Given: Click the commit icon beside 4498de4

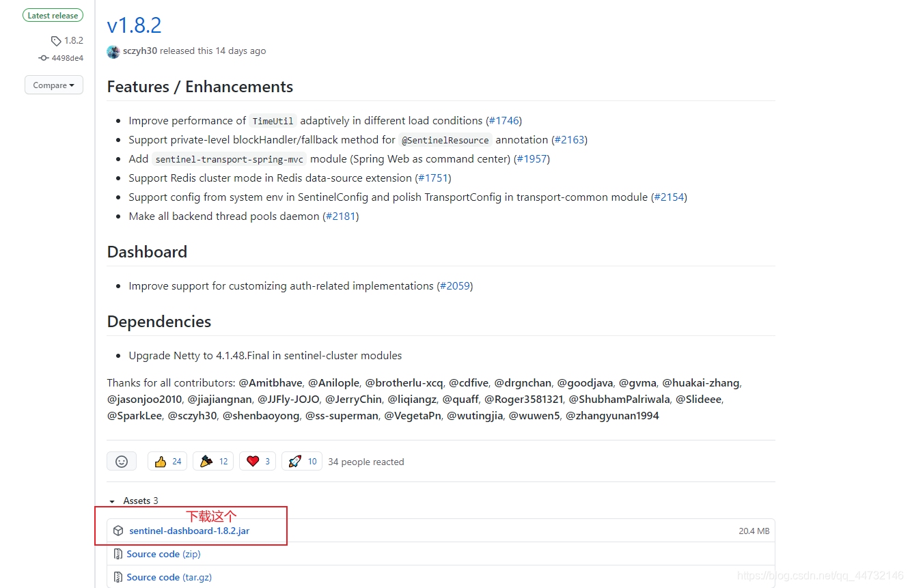Looking at the screenshot, I should click(x=44, y=58).
